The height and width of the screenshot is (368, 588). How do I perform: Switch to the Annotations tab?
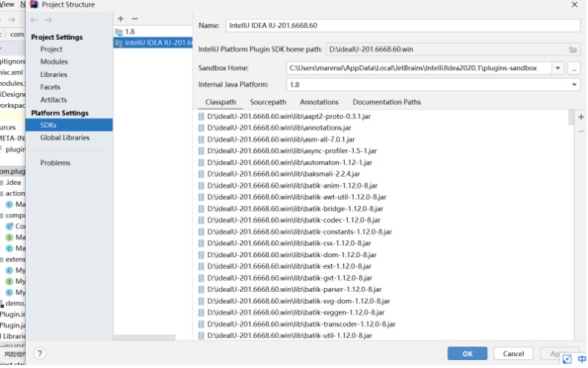[x=319, y=102]
